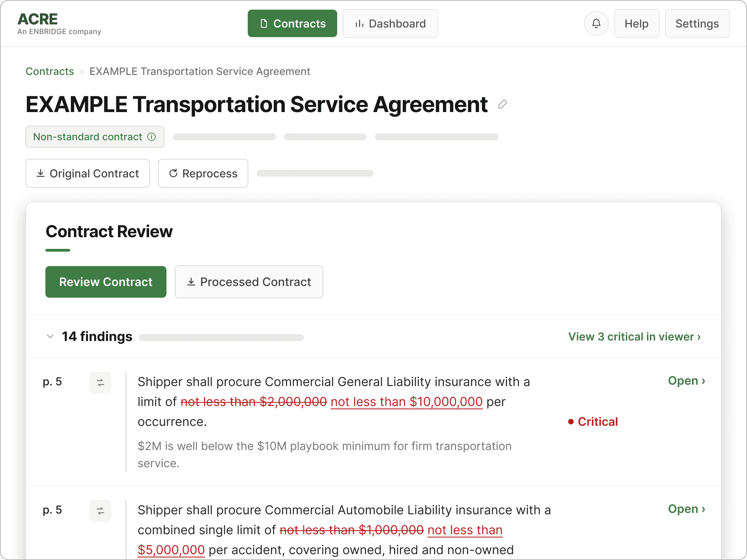Open the Help menu
Image resolution: width=747 pixels, height=560 pixels.
click(x=637, y=23)
